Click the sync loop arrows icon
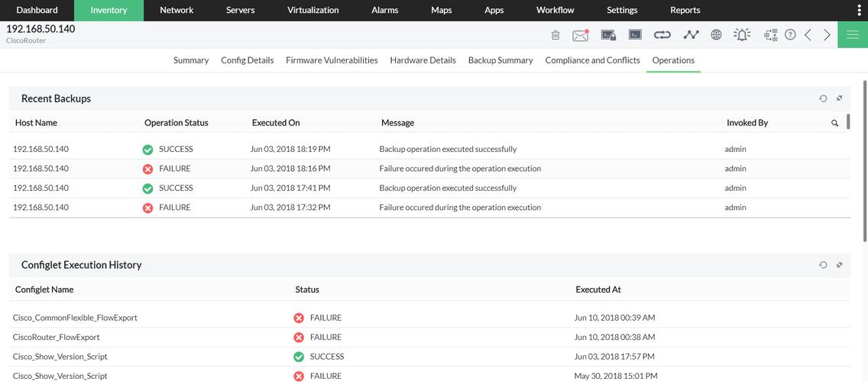The height and width of the screenshot is (382, 868). pos(662,35)
